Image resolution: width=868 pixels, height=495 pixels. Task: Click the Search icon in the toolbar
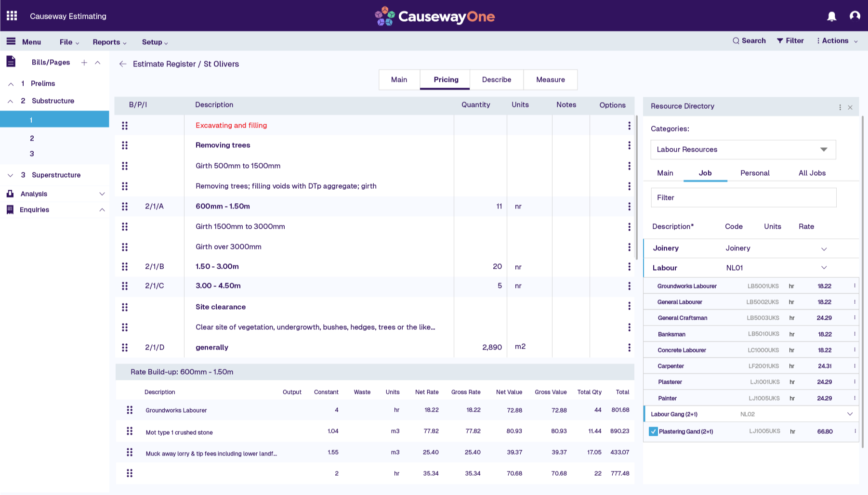(x=736, y=41)
